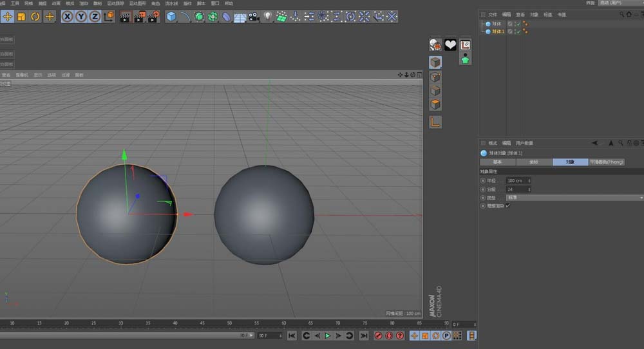Click the white heart icon
644x349 pixels.
click(x=450, y=44)
